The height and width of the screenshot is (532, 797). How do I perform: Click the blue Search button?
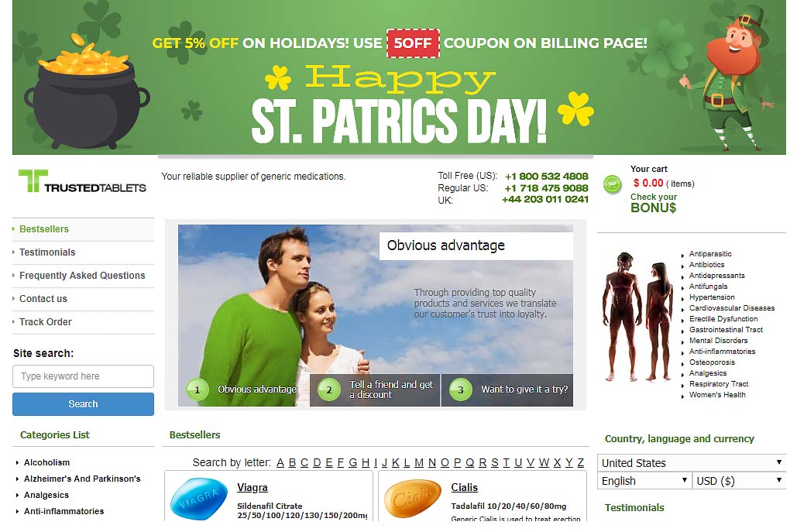84,404
